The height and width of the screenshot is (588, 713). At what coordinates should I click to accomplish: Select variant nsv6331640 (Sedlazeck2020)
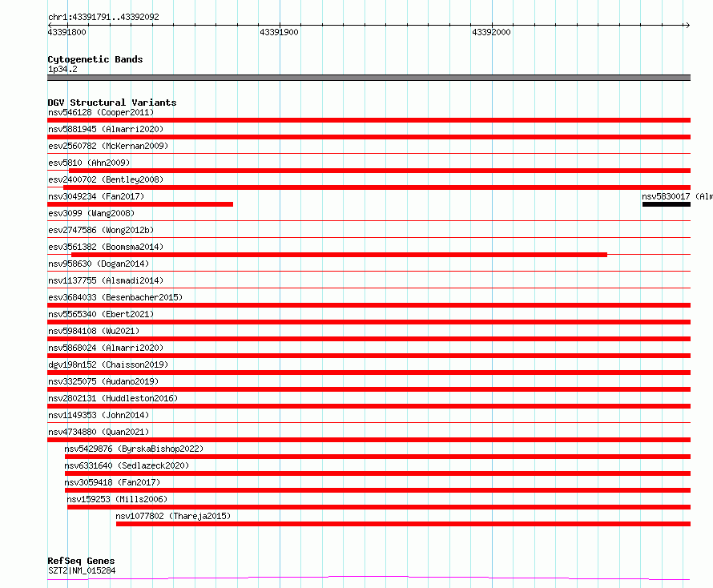pos(127,465)
